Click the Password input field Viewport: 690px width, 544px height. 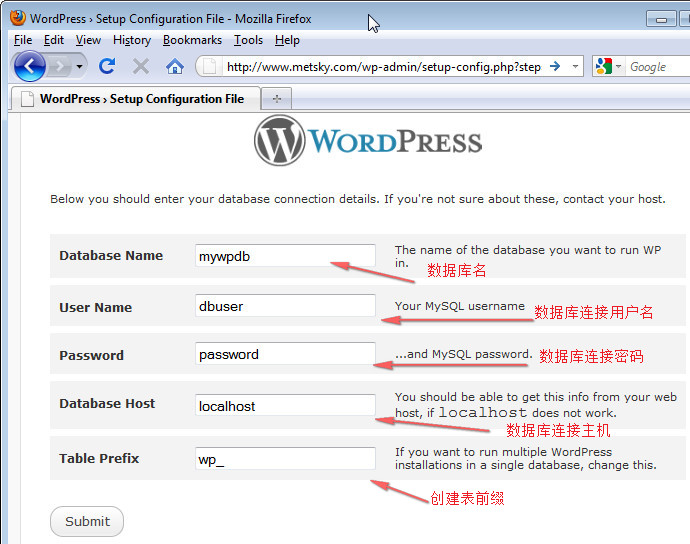pos(285,354)
